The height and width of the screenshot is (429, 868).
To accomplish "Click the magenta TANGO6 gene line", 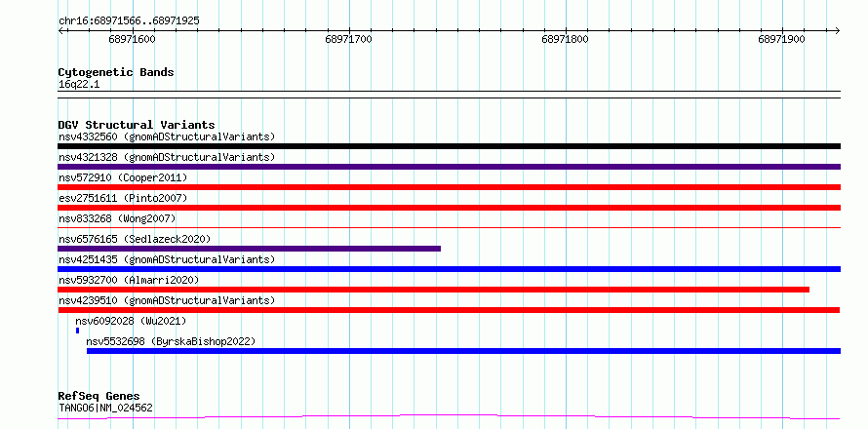I will click(449, 417).
